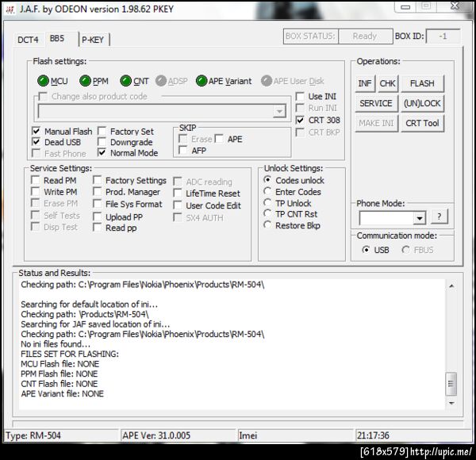This screenshot has width=476, height=460.
Task: Click the SERVICE button
Action: [376, 103]
